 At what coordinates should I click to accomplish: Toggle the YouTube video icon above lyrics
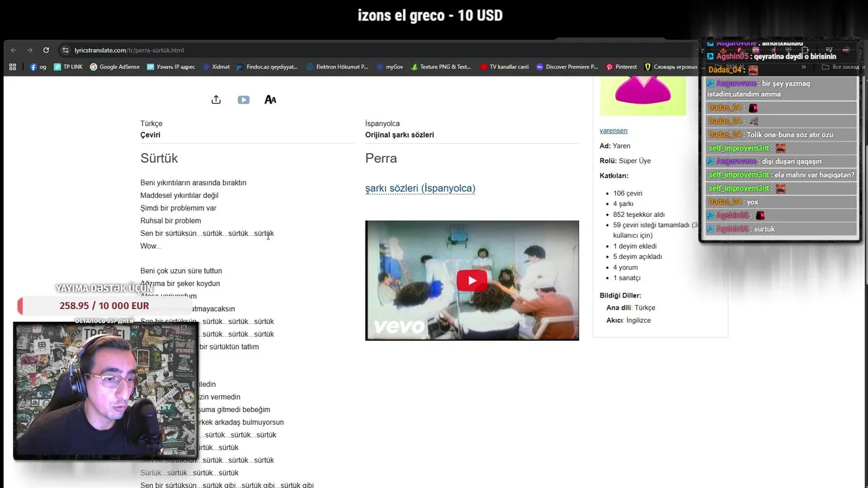243,100
